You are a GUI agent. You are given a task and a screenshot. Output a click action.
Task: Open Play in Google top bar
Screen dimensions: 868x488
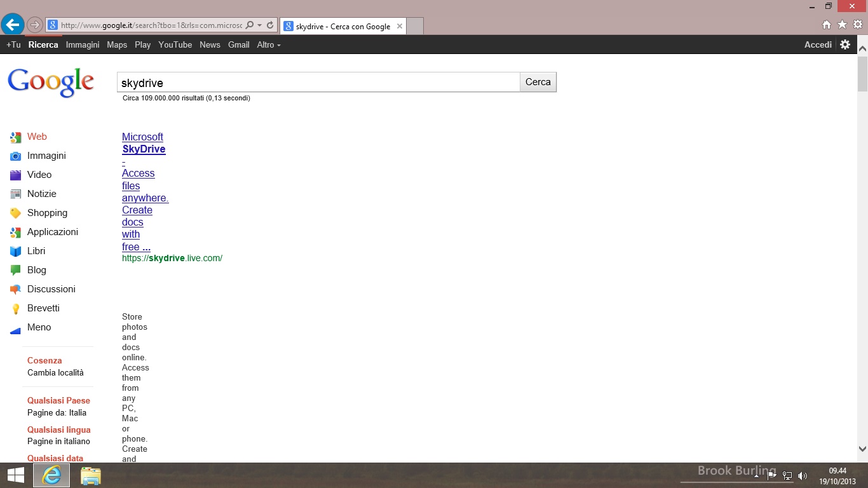point(143,44)
